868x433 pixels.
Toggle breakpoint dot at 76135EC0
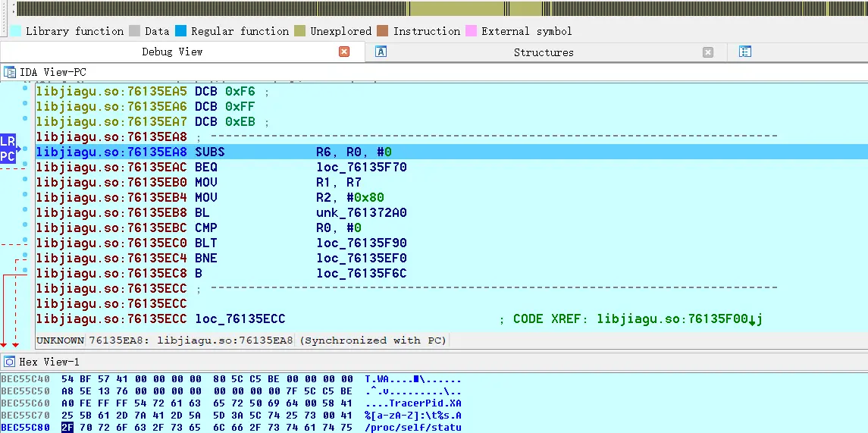[x=25, y=240]
